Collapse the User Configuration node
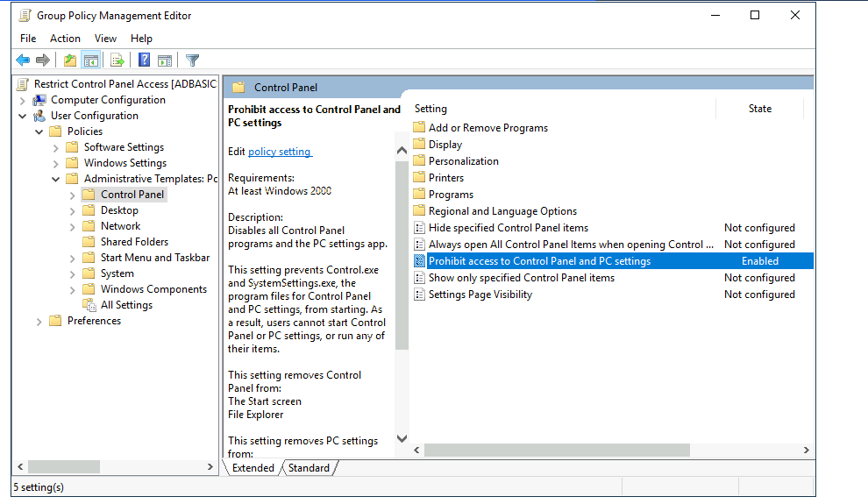868x504 pixels. [22, 117]
